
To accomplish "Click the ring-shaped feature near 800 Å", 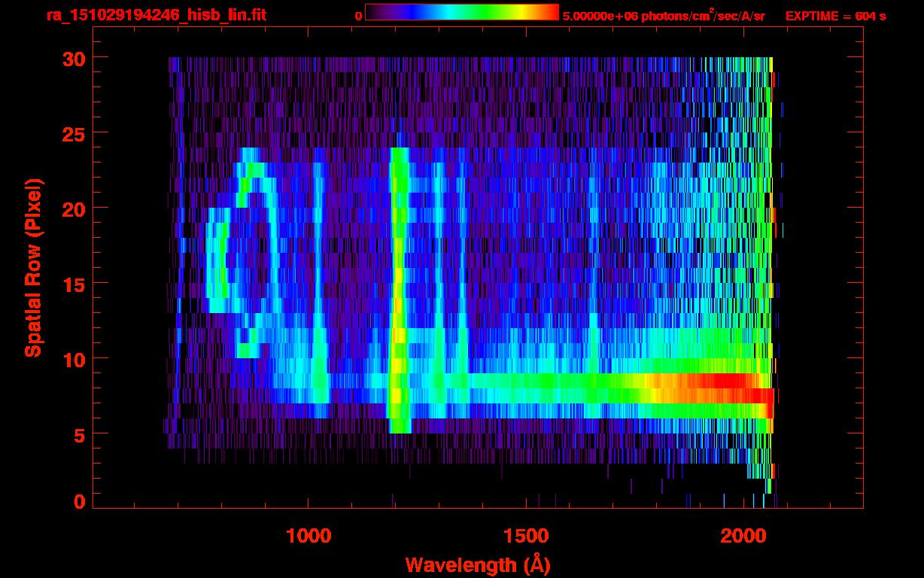I will point(243,252).
